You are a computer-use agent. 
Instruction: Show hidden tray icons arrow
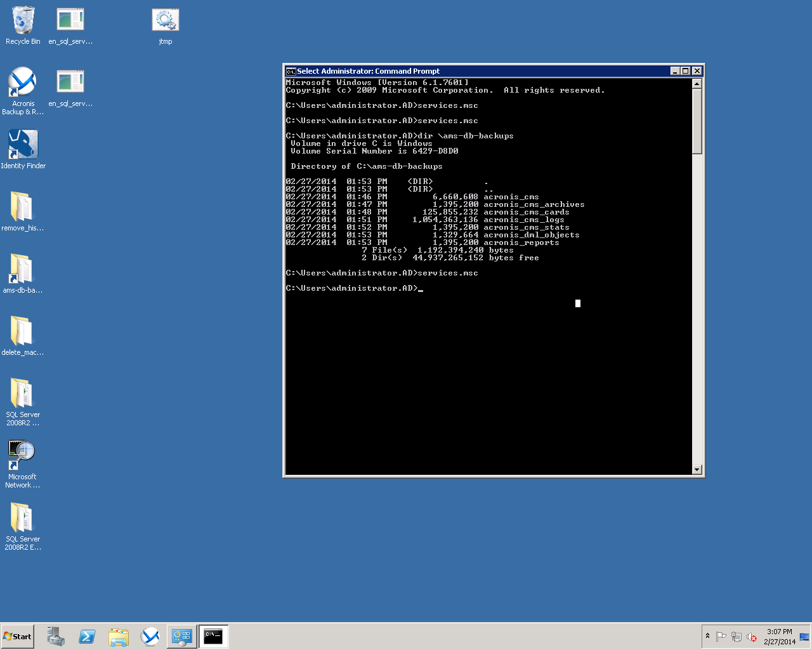coord(707,636)
